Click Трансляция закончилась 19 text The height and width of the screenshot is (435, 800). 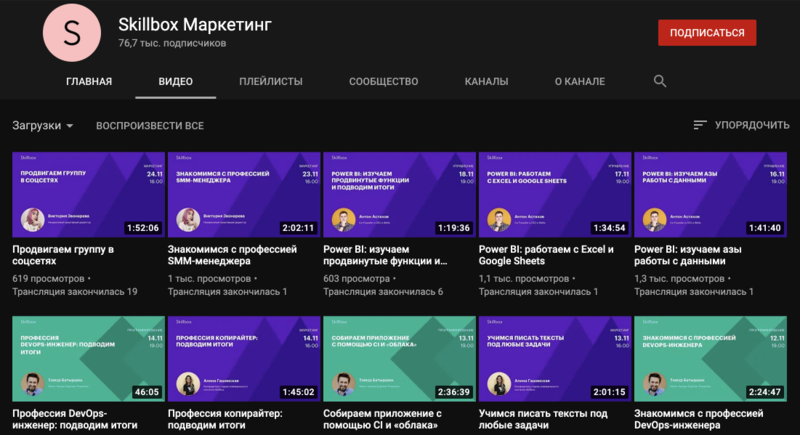pos(75,292)
